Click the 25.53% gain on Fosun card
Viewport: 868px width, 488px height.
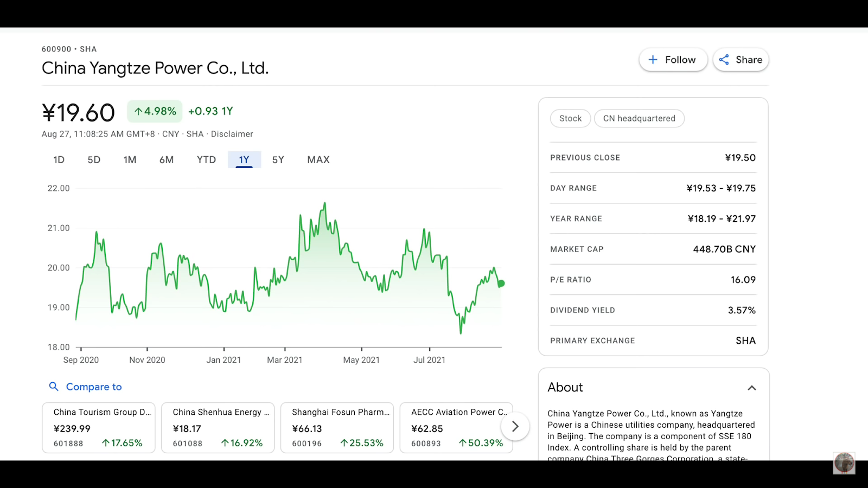(362, 443)
